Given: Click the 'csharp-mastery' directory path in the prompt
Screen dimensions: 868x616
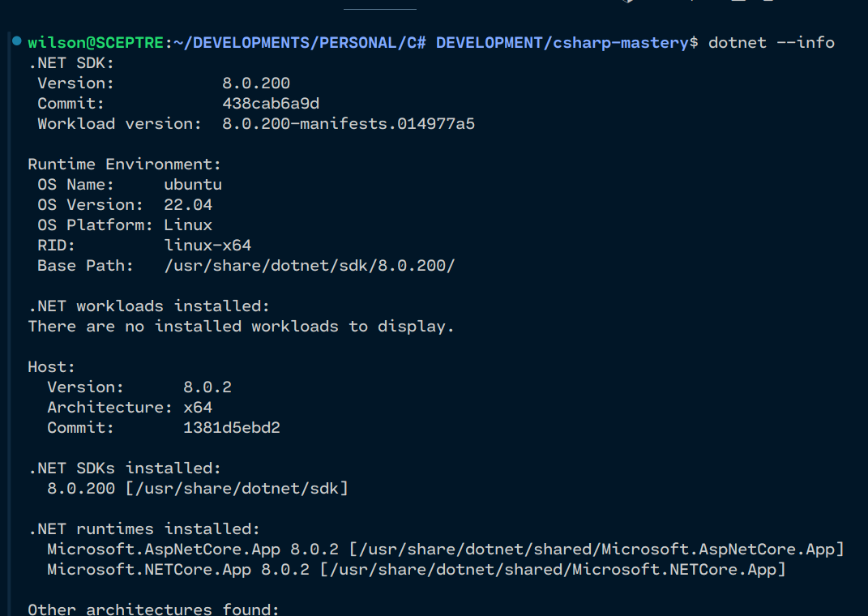Looking at the screenshot, I should [x=621, y=43].
